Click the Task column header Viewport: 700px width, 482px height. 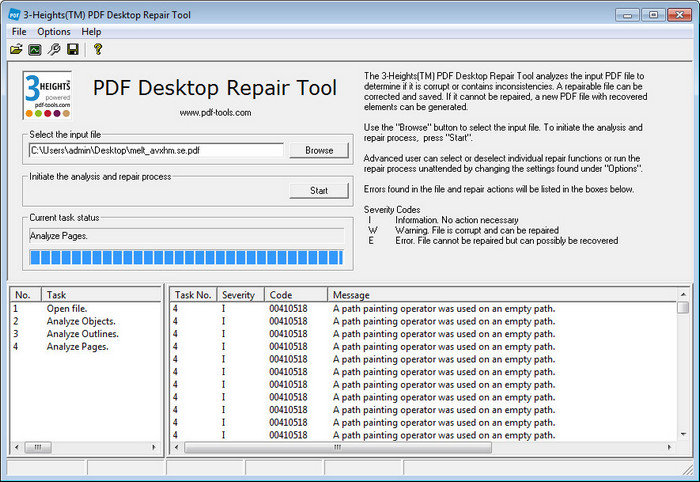coord(101,295)
